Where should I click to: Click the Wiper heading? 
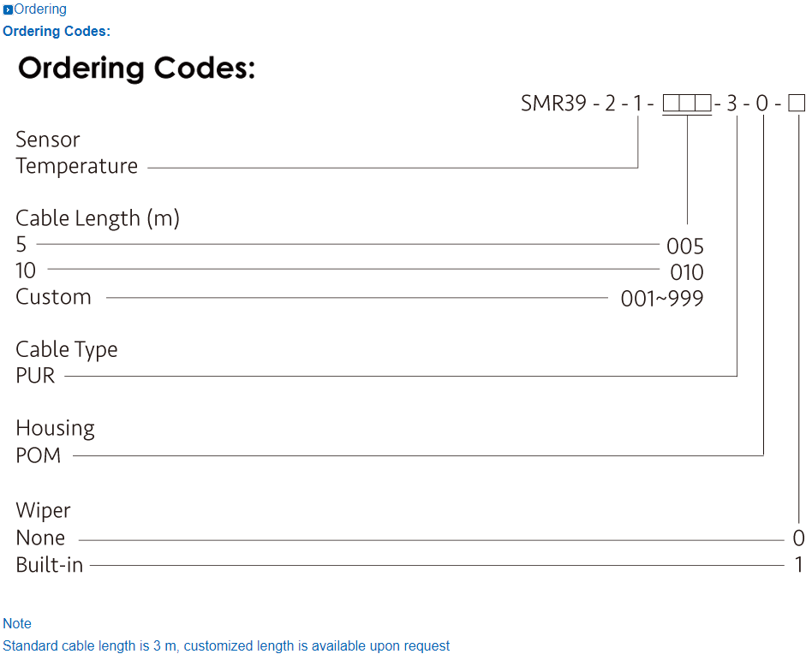coord(43,511)
